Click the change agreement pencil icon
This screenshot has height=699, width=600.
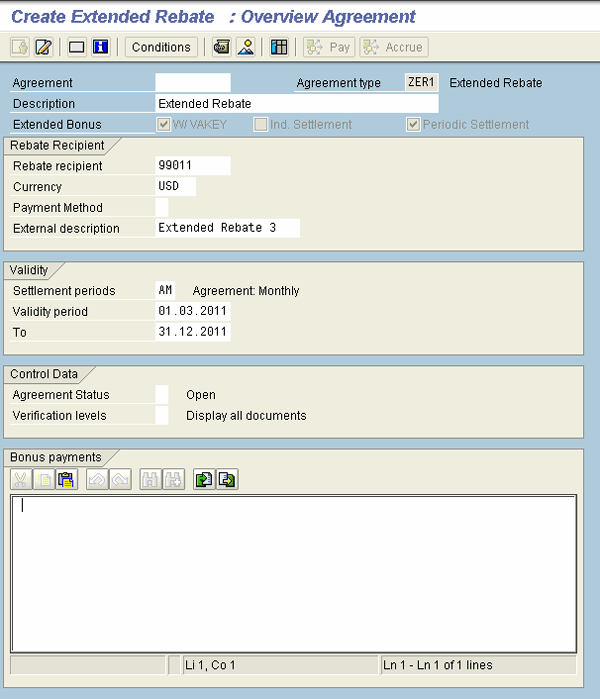click(43, 47)
